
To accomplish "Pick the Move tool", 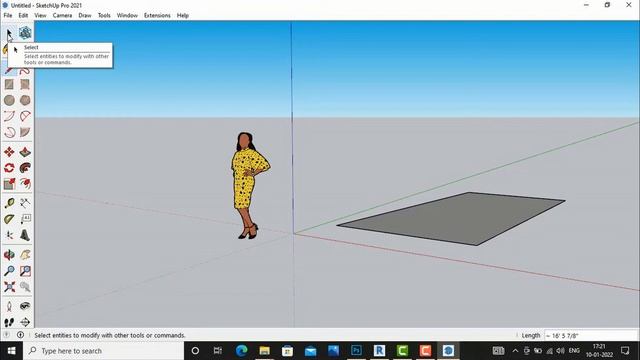I will [x=9, y=152].
